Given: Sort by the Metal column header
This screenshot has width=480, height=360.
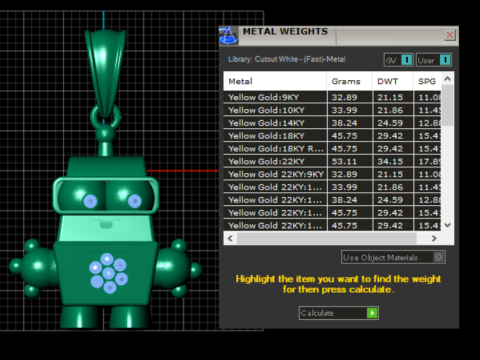Looking at the screenshot, I should 275,81.
